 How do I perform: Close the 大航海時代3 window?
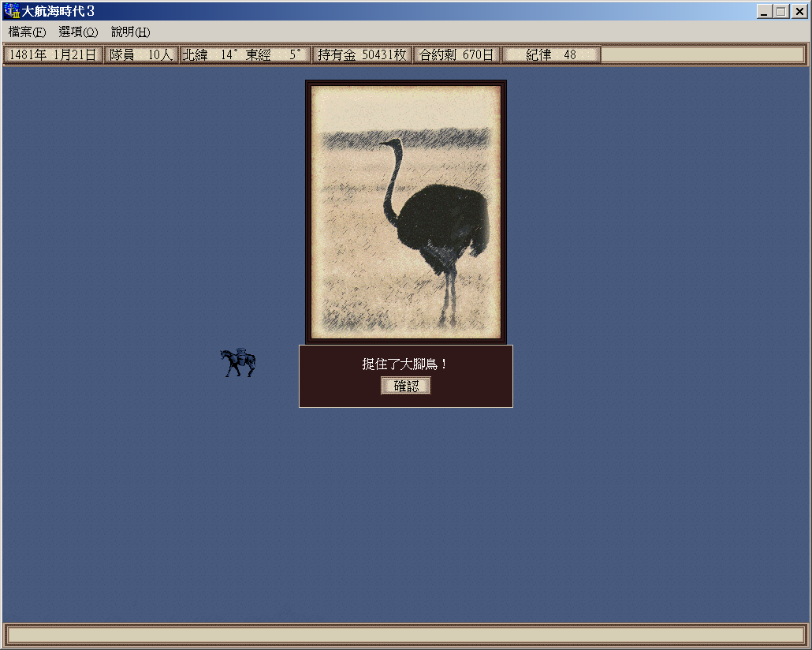click(x=799, y=12)
